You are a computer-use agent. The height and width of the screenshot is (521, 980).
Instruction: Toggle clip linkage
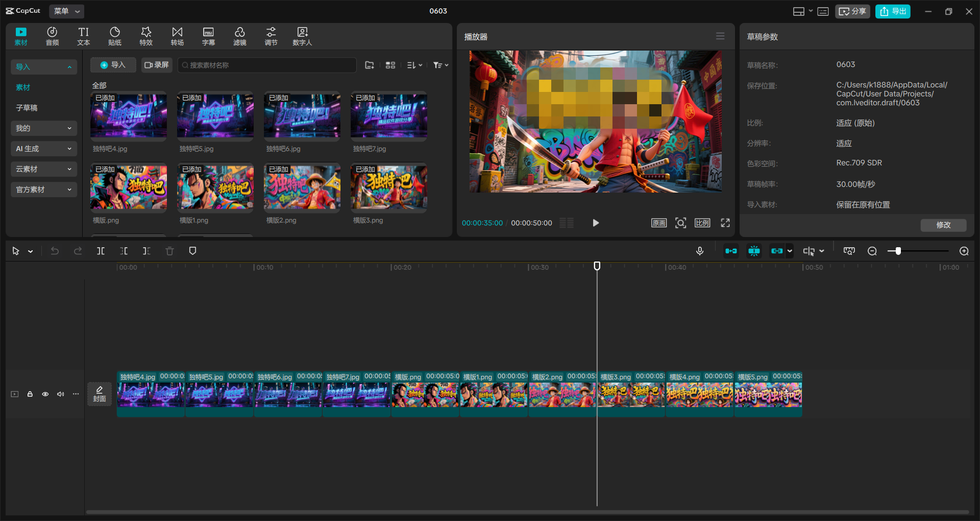point(777,251)
